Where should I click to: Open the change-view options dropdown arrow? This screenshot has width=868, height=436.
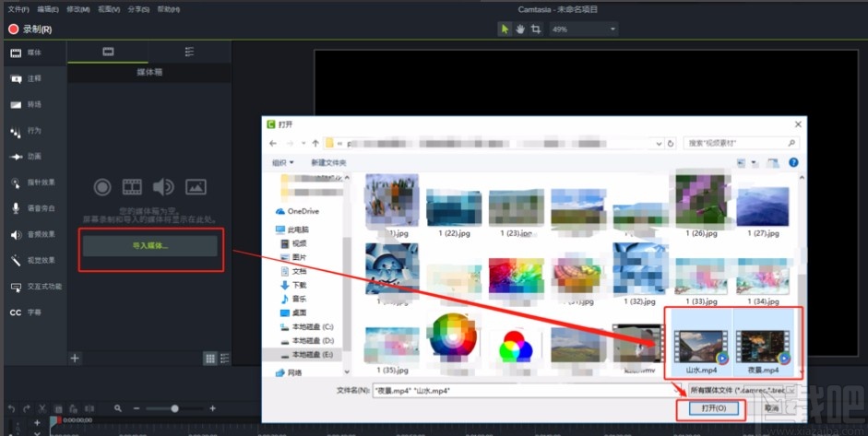(754, 162)
